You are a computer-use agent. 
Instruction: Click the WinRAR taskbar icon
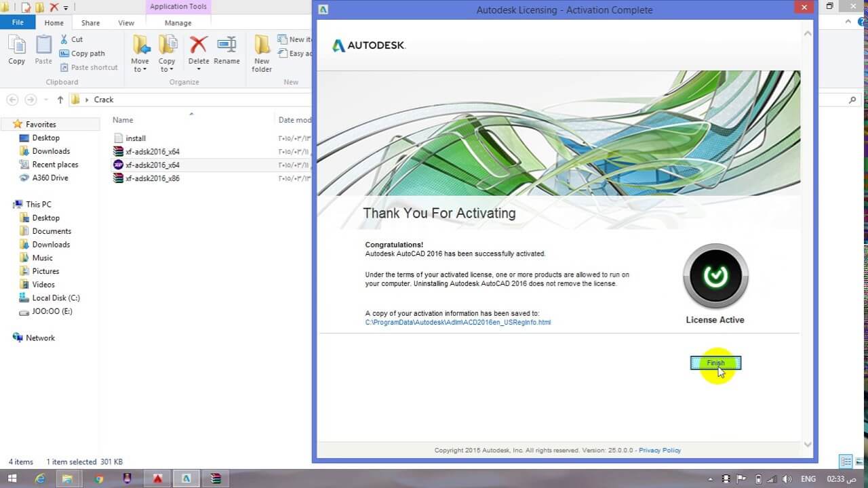click(x=216, y=479)
